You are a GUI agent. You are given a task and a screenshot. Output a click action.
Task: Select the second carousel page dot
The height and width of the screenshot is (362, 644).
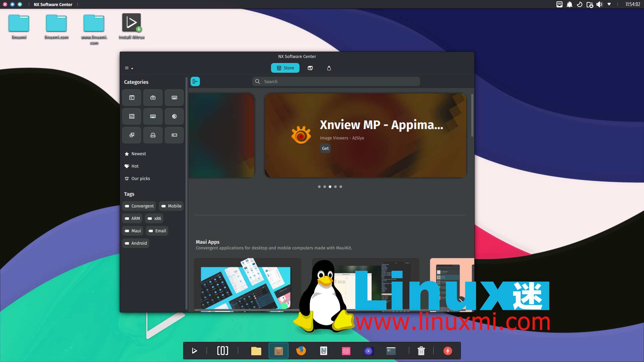coord(325,187)
